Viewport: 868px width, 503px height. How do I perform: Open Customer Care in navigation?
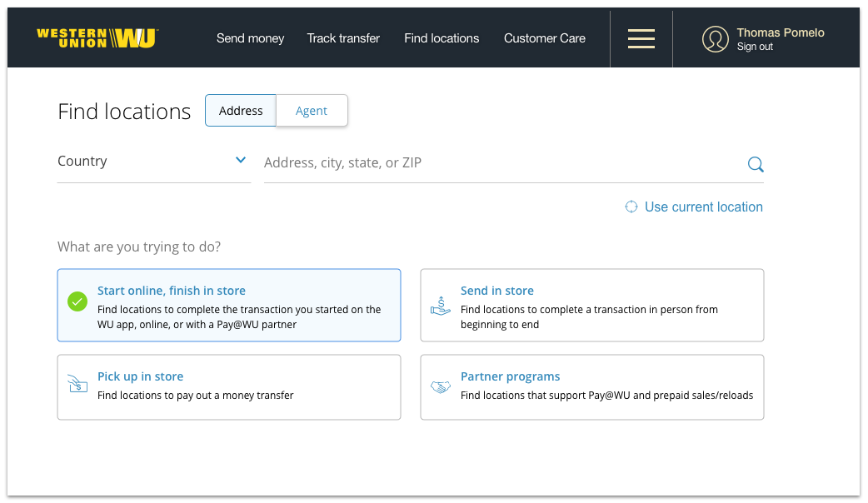pyautogui.click(x=545, y=38)
